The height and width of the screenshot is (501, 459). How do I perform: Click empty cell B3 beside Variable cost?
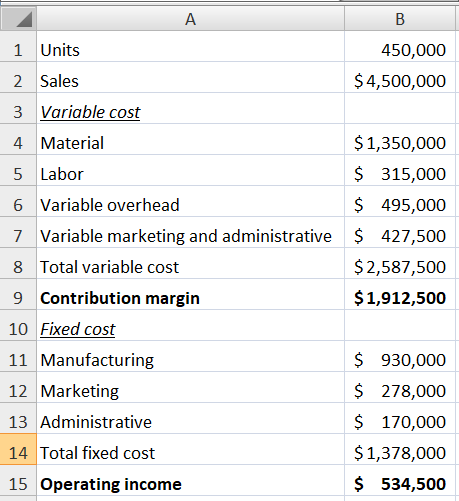400,108
